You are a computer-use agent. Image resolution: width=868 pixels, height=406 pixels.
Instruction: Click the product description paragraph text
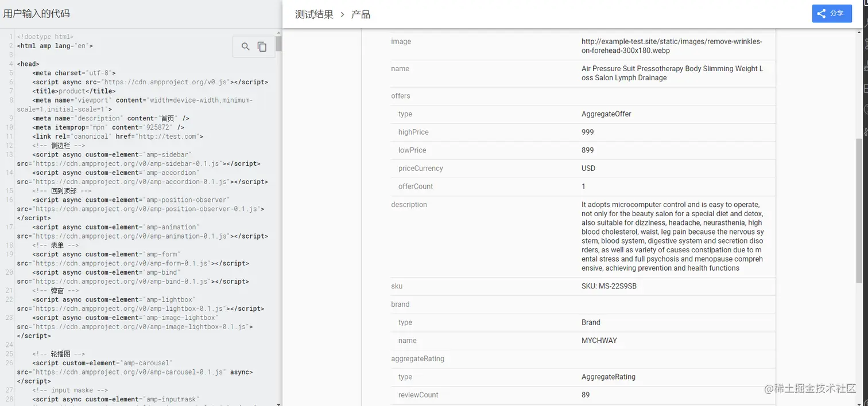click(672, 236)
